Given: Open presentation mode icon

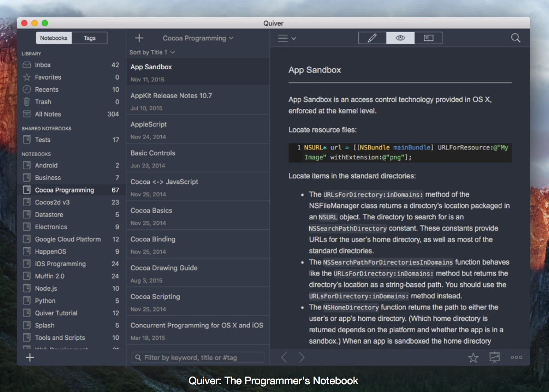Looking at the screenshot, I should point(494,357).
